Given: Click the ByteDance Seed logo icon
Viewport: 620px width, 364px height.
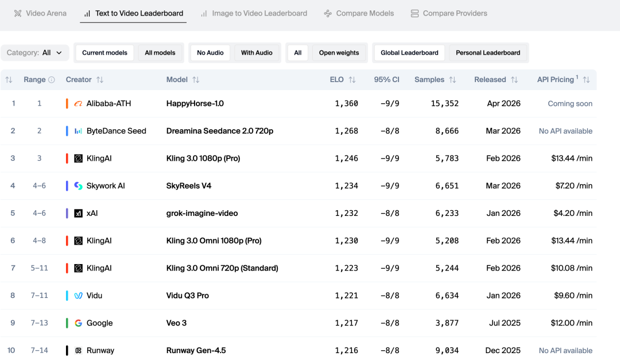Looking at the screenshot, I should click(79, 131).
